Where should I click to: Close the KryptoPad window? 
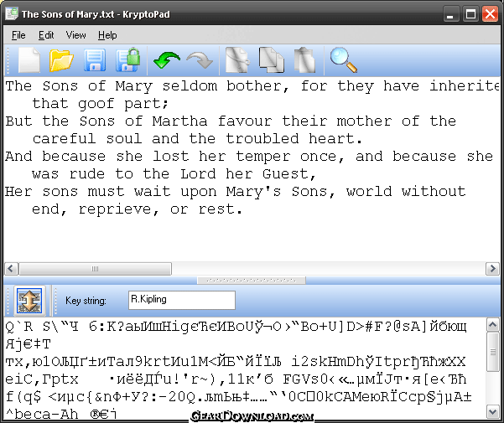tap(491, 14)
